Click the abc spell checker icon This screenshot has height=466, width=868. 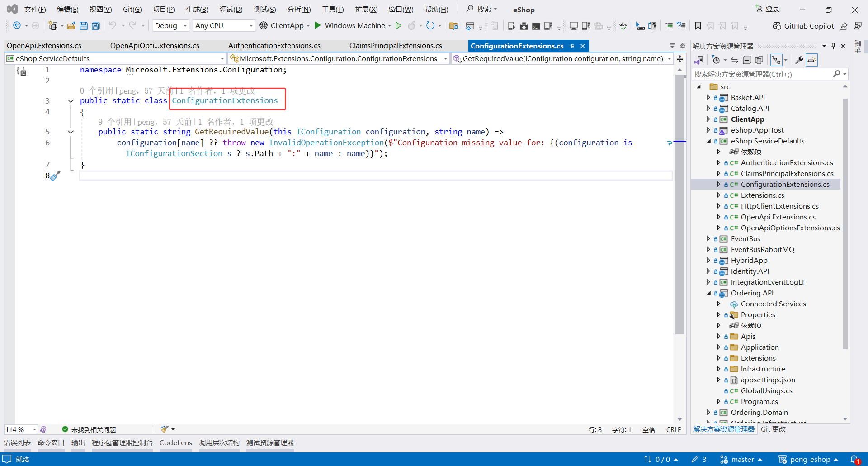point(623,26)
